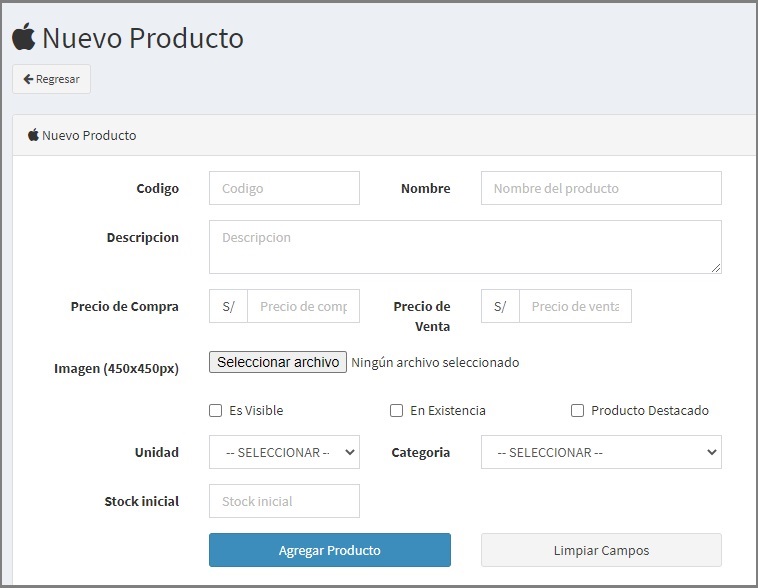Viewport: 758px width, 588px height.
Task: Click the Nombre del producto field
Action: pyautogui.click(x=601, y=188)
